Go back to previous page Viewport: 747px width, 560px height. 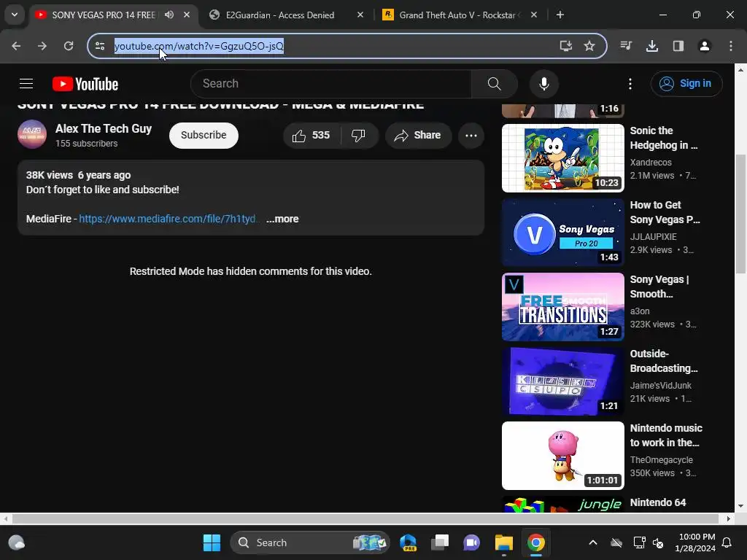point(16,46)
